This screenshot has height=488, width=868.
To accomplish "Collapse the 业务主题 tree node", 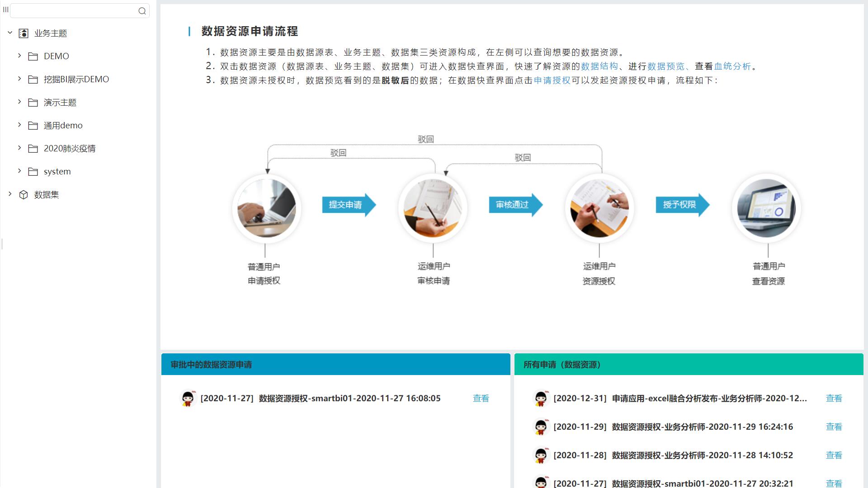I will coord(10,33).
